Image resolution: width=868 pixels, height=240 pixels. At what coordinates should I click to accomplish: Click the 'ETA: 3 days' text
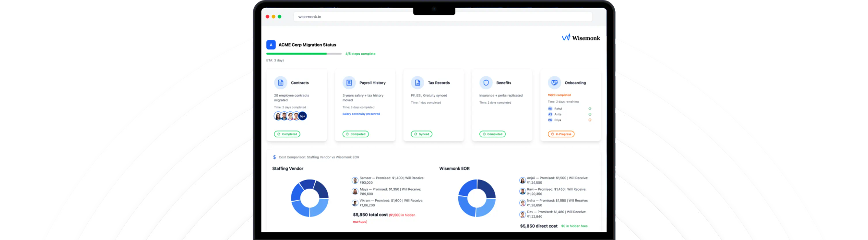click(x=275, y=60)
